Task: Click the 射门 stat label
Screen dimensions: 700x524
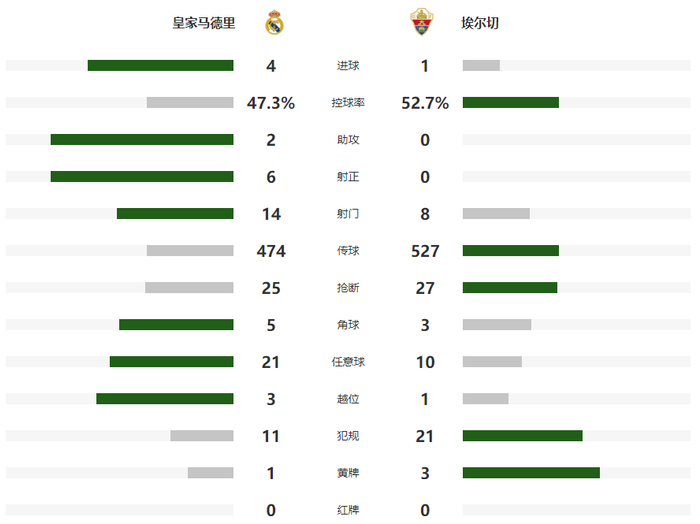Action: click(348, 214)
